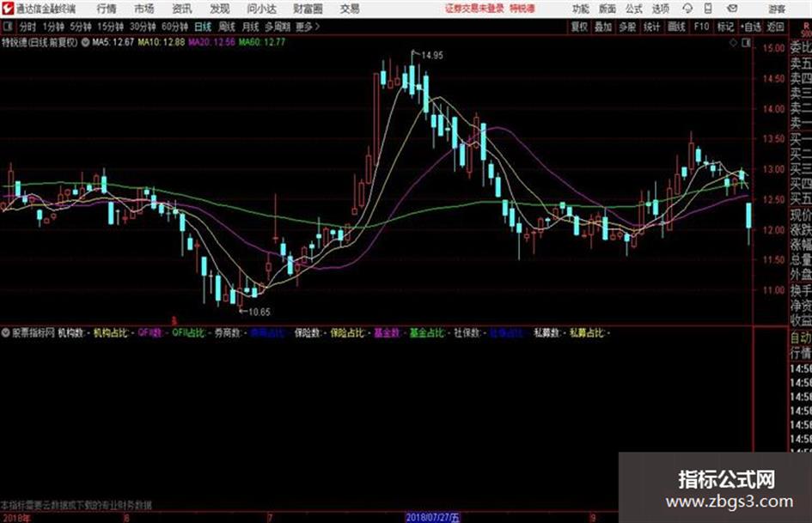Screen dimensions: 812x523
Task: Select the 多周期 multi-period tab
Action: click(x=278, y=27)
